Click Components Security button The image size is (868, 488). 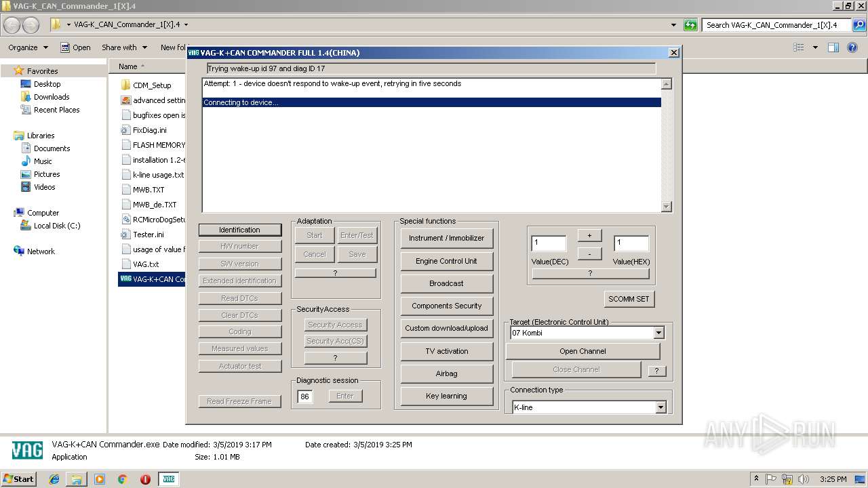point(446,306)
